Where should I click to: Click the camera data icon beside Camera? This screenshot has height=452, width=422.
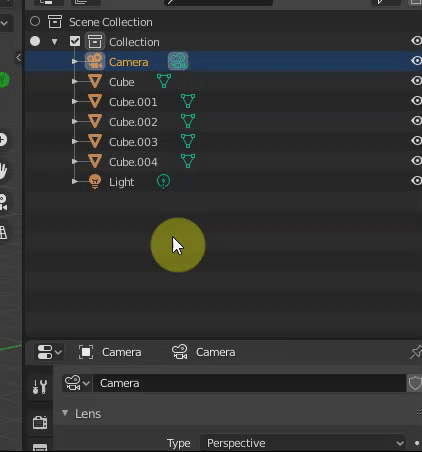click(x=178, y=61)
